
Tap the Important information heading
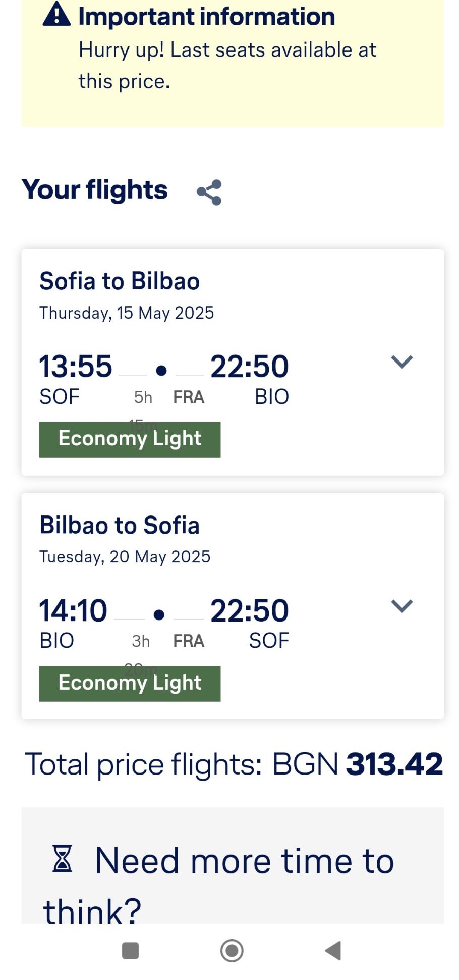click(x=207, y=17)
